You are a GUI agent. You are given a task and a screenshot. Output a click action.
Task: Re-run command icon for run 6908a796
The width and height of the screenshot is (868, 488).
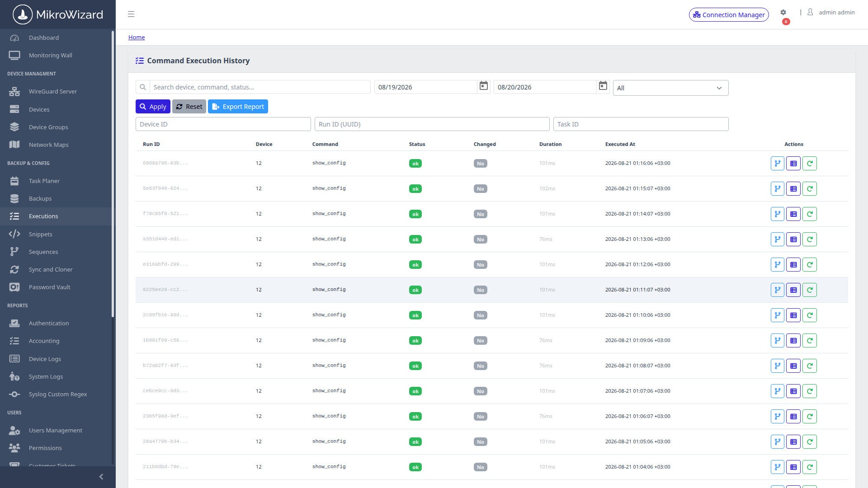point(810,164)
